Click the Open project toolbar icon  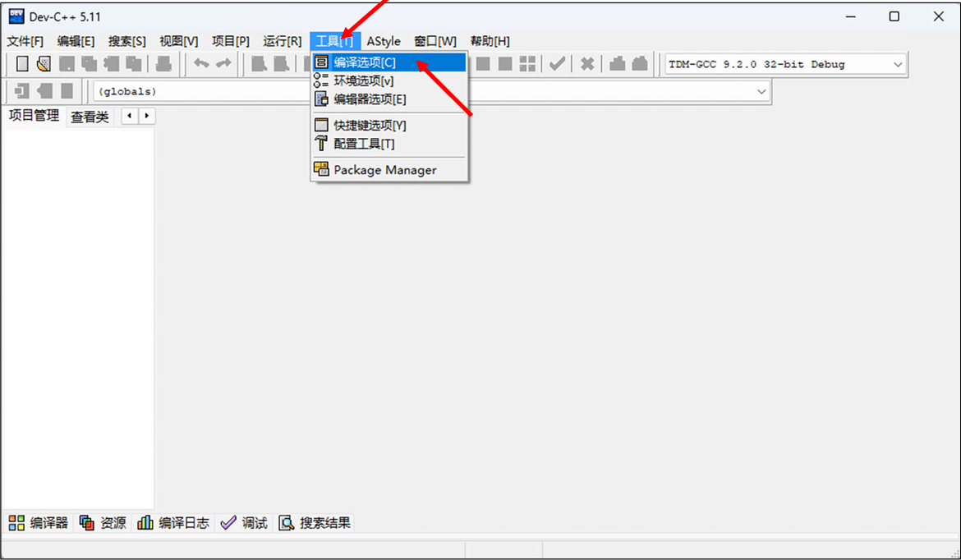coord(43,63)
